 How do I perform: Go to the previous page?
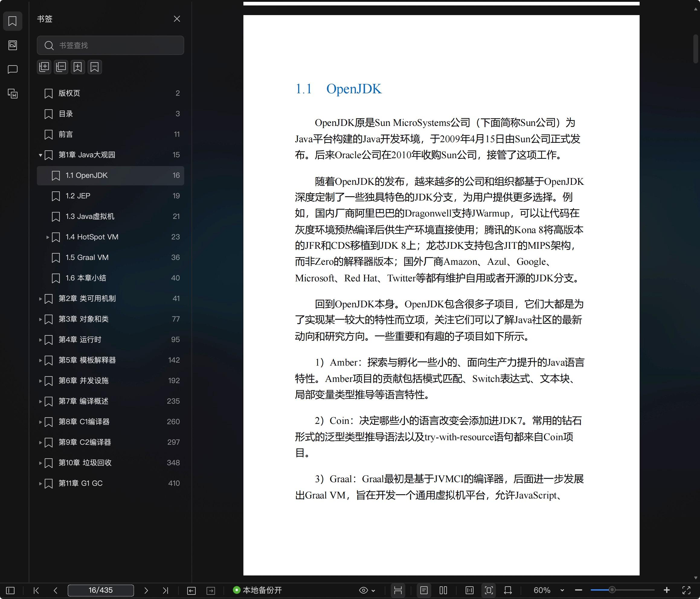[56, 590]
